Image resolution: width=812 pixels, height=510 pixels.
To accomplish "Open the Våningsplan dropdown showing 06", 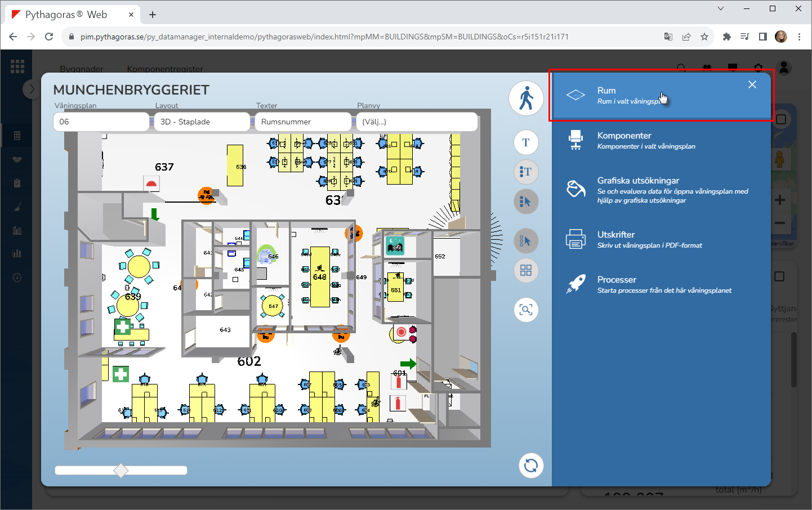I will [x=101, y=122].
